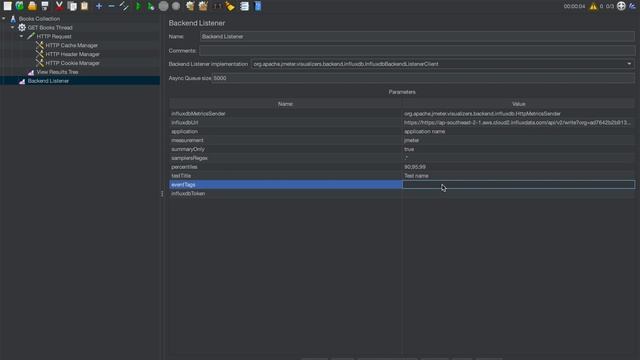Select HTTP Header Manager in the tree
Viewport: 640px width, 360px height.
pyautogui.click(x=72, y=54)
